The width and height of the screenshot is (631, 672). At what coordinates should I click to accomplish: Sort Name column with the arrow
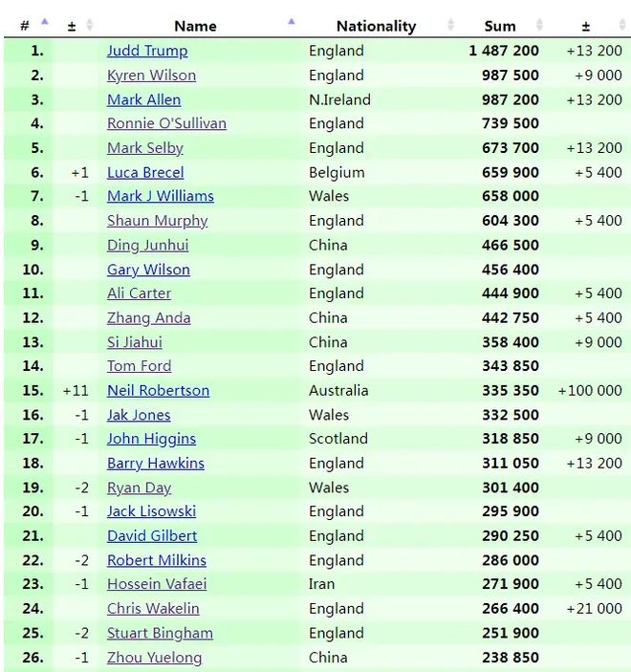pyautogui.click(x=292, y=21)
